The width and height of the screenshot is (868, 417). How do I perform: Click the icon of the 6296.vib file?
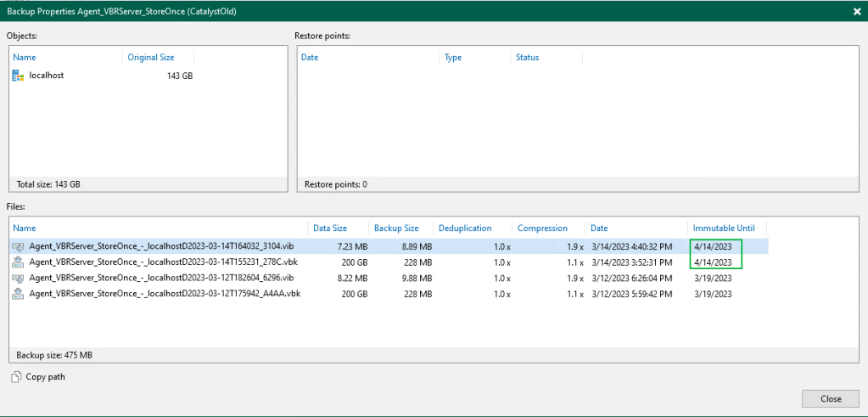point(19,278)
